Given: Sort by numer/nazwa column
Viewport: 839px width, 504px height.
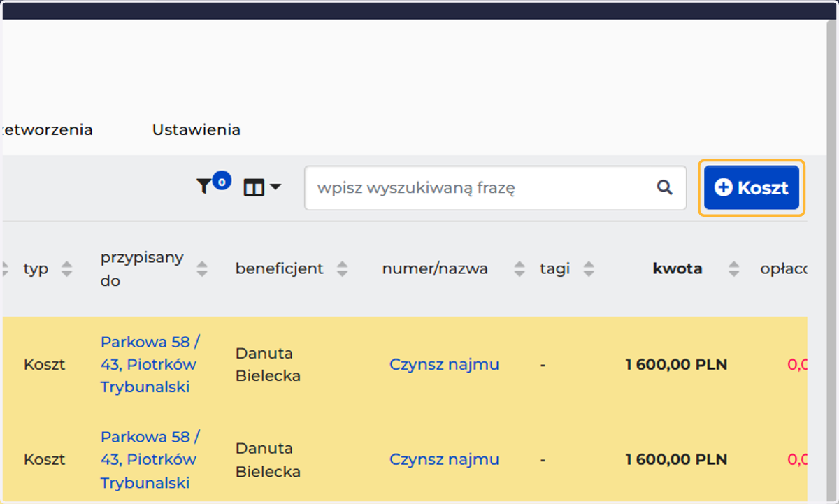Looking at the screenshot, I should click(519, 269).
